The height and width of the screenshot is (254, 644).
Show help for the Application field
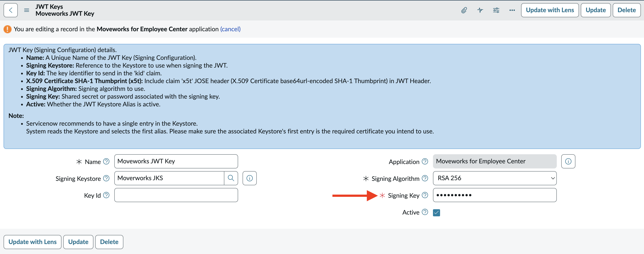425,162
